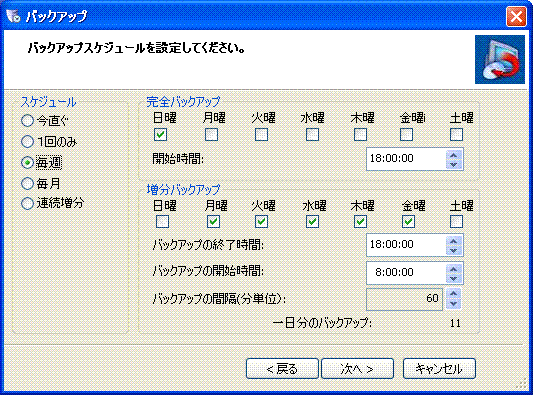Close the バックアップ dialog window
Viewport: 533px width, 395px height.
[516, 16]
